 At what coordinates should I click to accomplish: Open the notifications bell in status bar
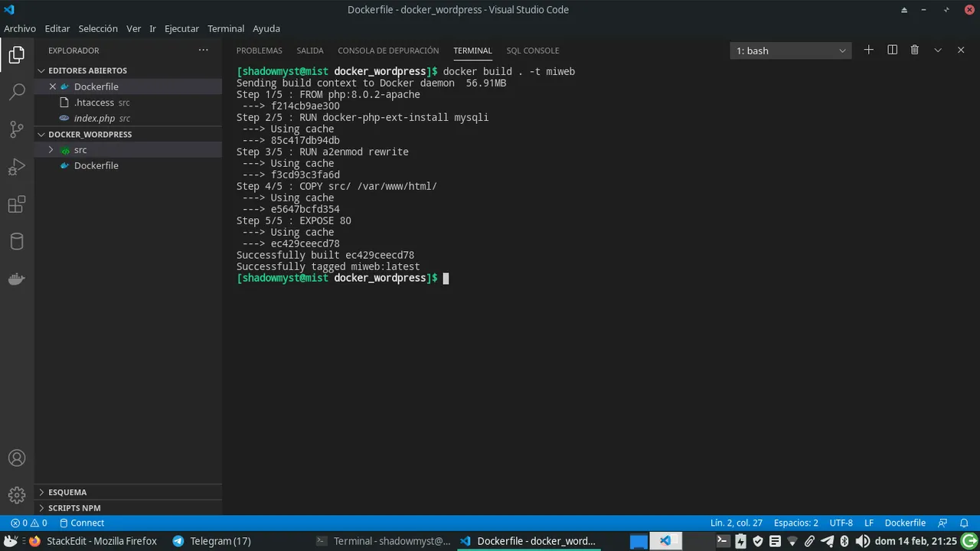[x=965, y=523]
